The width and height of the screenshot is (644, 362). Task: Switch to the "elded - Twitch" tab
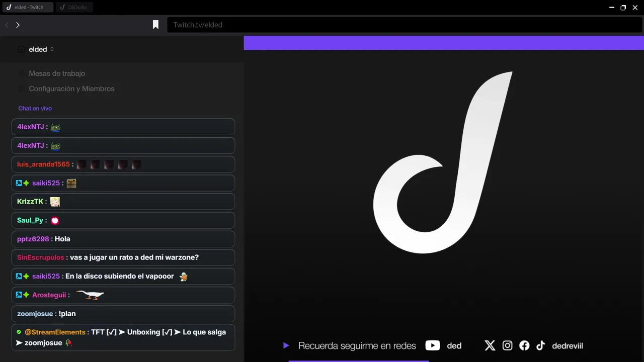point(28,8)
